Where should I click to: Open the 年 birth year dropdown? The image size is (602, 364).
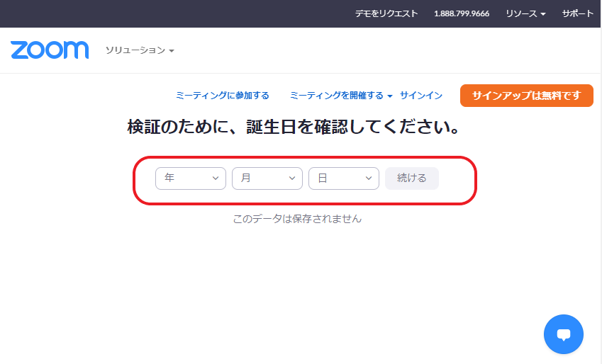pos(190,178)
